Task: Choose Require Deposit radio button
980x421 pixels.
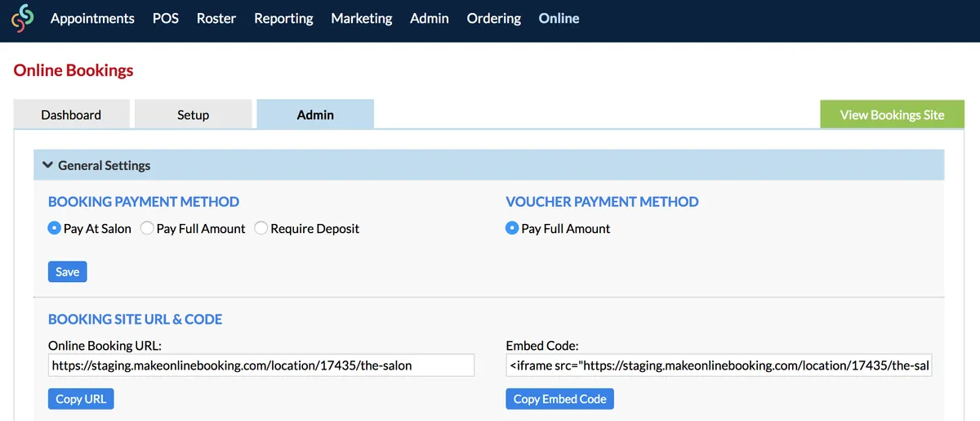Action: coord(261,229)
